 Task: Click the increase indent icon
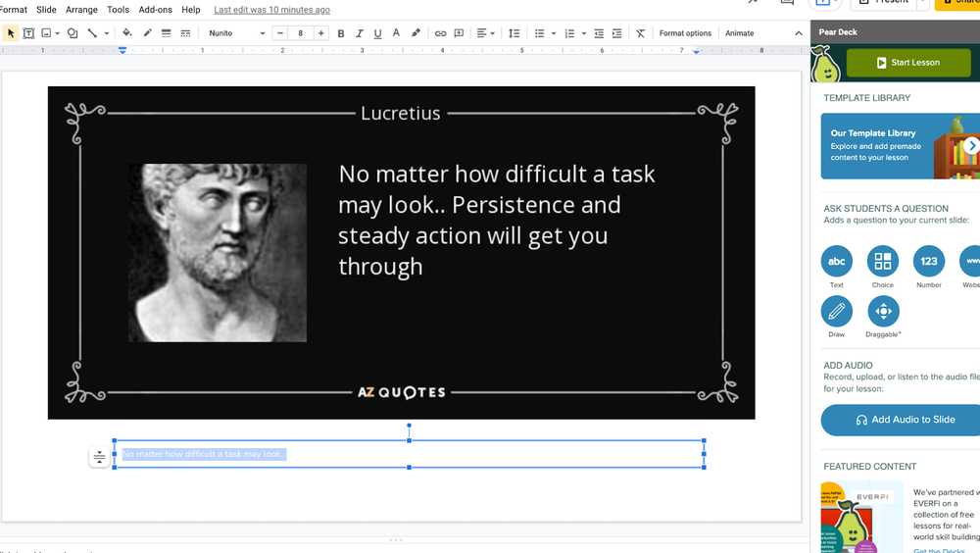click(x=616, y=33)
